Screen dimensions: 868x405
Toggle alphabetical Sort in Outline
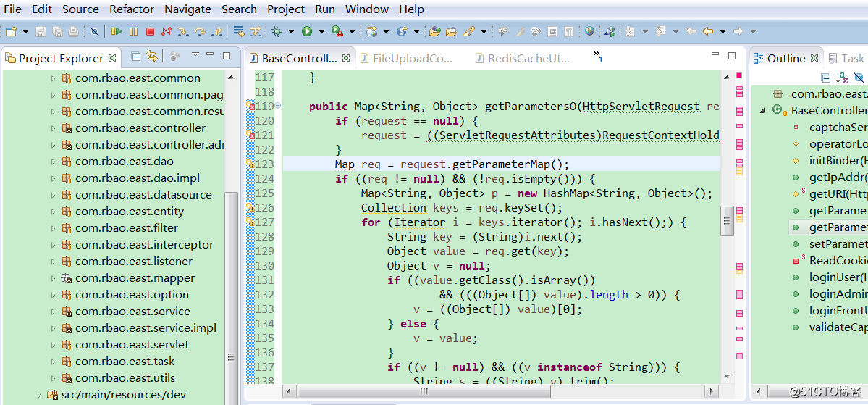pyautogui.click(x=842, y=78)
